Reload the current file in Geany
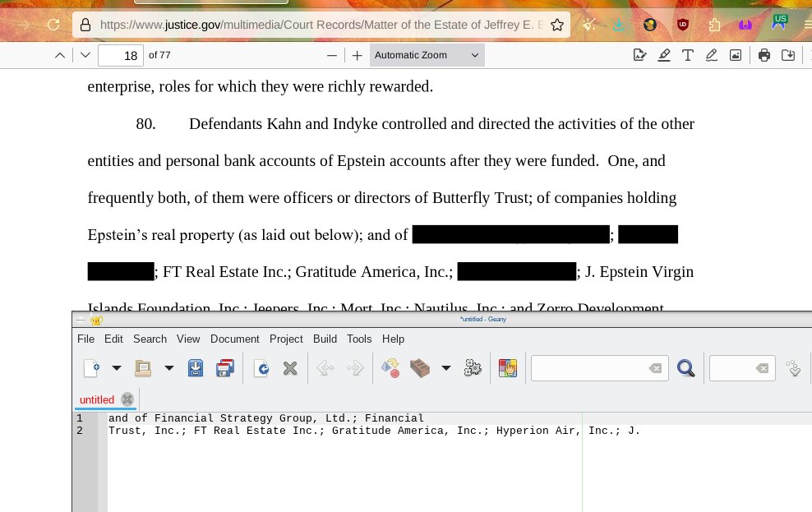The image size is (812, 512). point(261,368)
